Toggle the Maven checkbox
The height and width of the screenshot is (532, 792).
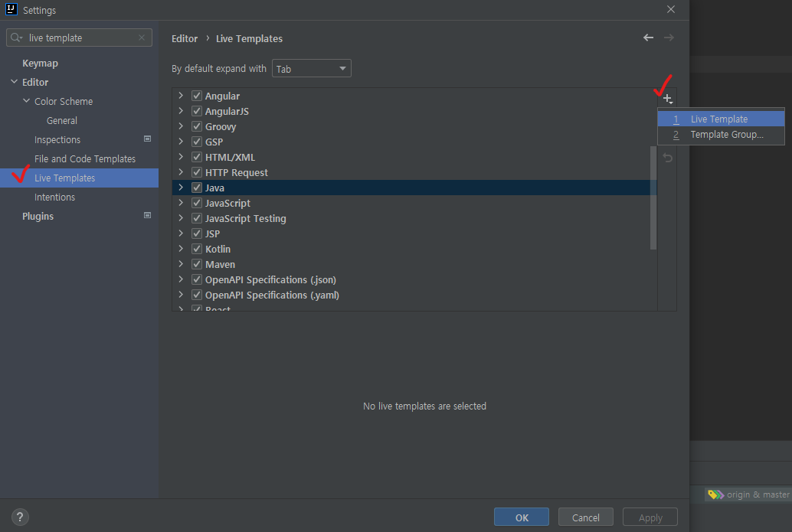pyautogui.click(x=197, y=264)
